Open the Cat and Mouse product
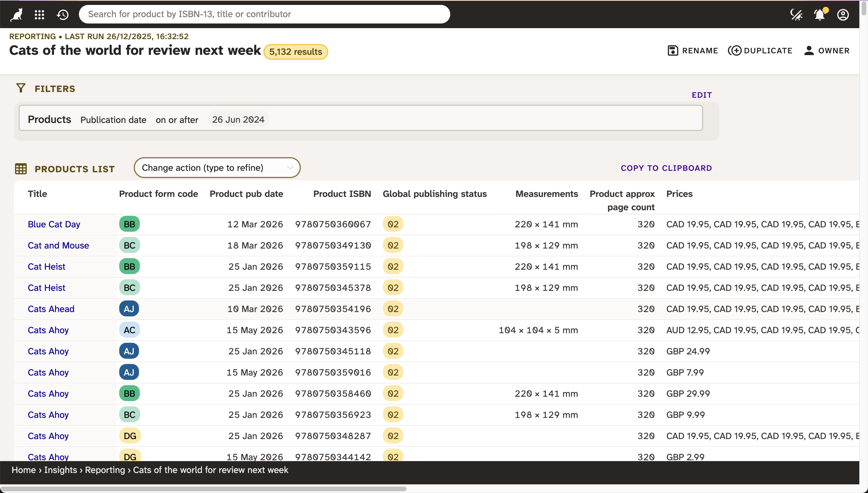868x493 pixels. click(58, 245)
